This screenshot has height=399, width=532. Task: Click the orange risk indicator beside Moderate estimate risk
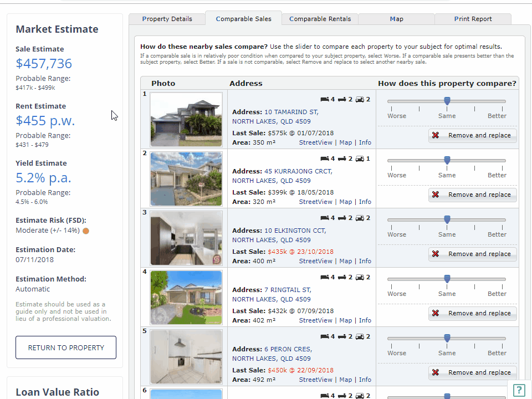[x=86, y=230]
